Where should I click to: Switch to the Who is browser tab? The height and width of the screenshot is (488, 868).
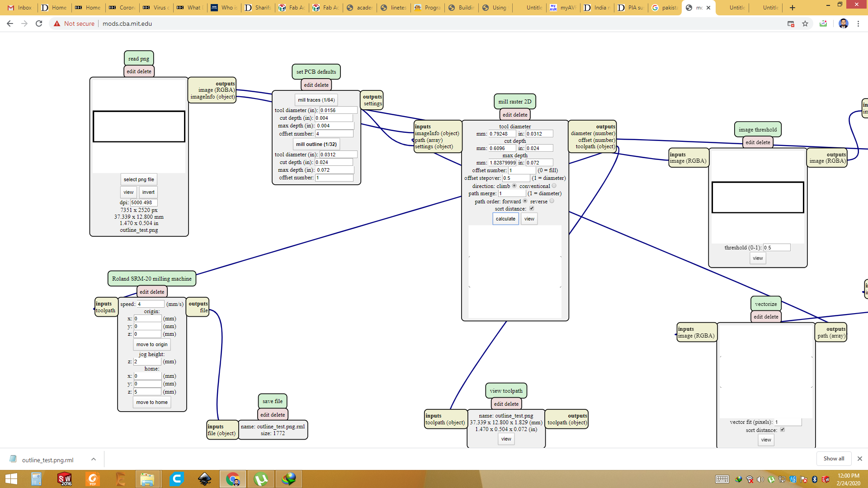(224, 8)
